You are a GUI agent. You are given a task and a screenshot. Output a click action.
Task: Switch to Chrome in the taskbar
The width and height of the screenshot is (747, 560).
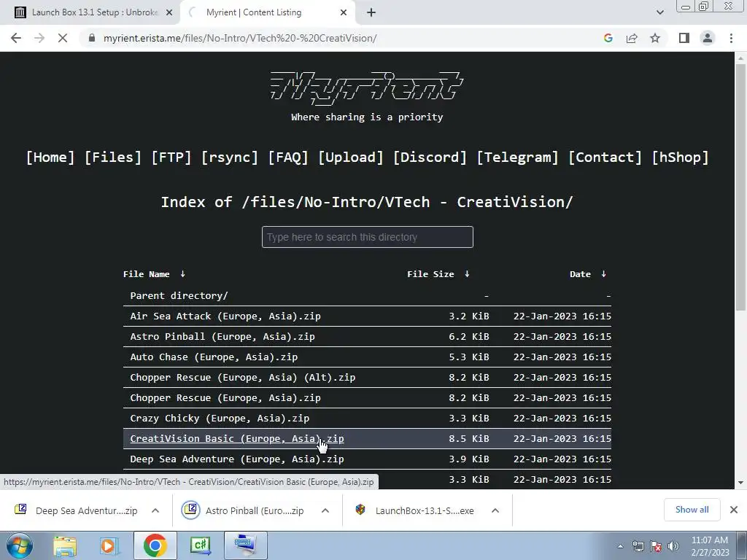click(x=155, y=545)
